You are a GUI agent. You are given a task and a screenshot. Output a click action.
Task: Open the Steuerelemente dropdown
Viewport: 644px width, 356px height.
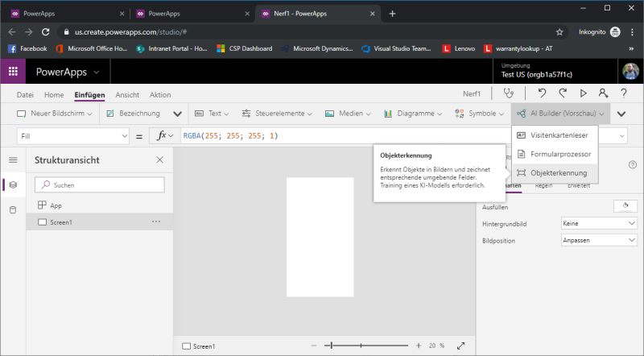(277, 114)
